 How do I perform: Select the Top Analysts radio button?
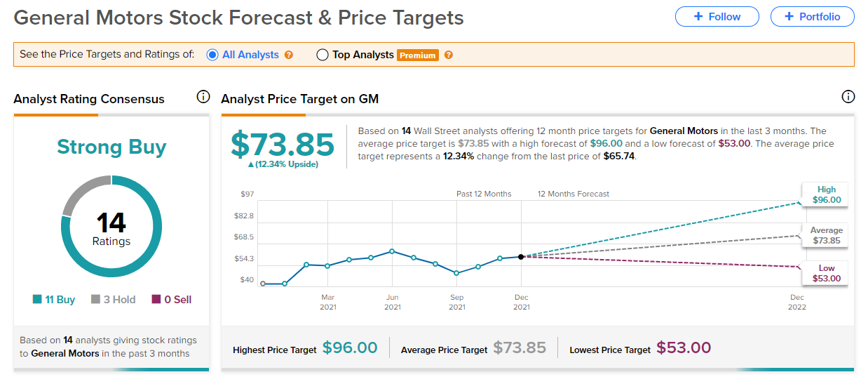(x=323, y=55)
